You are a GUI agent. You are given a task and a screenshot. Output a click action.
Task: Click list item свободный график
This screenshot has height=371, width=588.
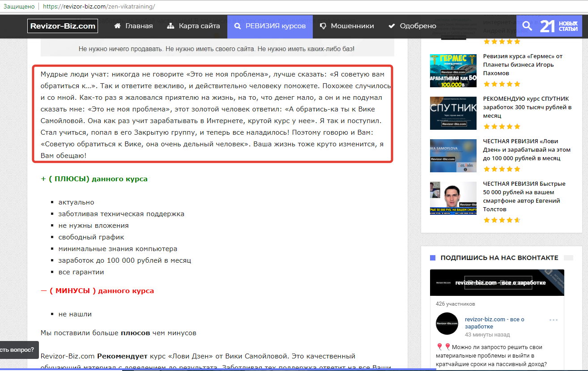click(x=91, y=237)
